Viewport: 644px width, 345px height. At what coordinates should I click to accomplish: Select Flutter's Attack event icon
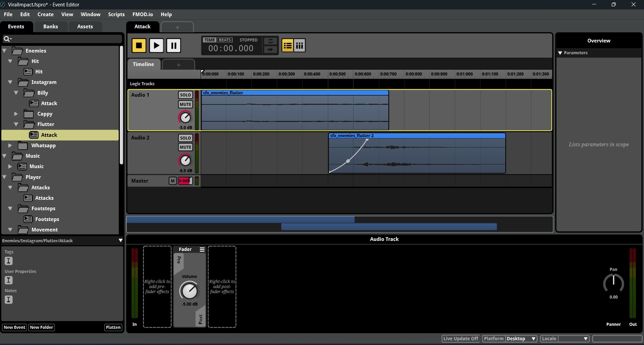pos(34,135)
